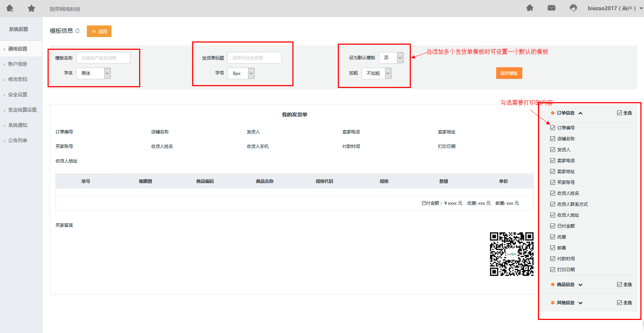The height and width of the screenshot is (333, 644).
Task: Open 账户信息 in the sidebar
Action: (x=18, y=64)
